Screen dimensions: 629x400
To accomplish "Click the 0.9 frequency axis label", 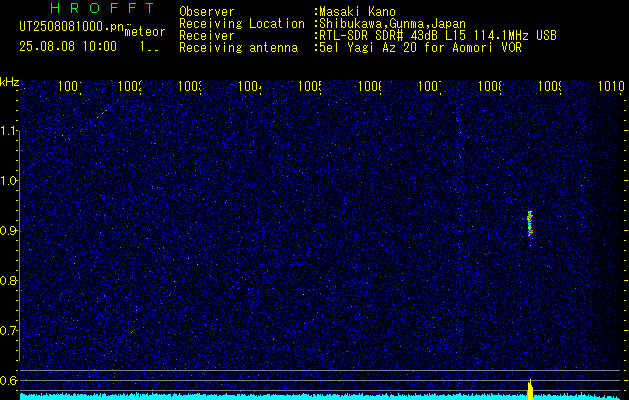I will [9, 231].
